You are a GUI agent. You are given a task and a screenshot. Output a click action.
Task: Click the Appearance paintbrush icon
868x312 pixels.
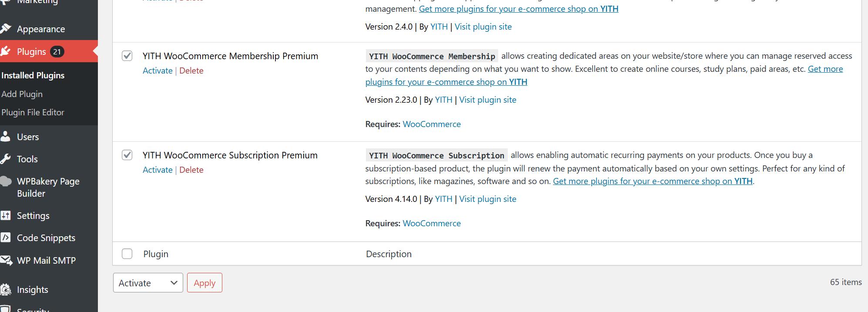tap(6, 29)
